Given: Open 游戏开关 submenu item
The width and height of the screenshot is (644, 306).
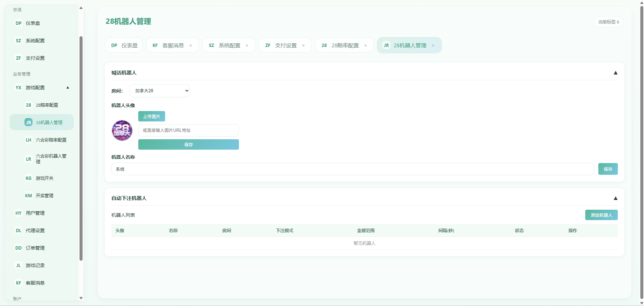Looking at the screenshot, I should click(x=42, y=178).
